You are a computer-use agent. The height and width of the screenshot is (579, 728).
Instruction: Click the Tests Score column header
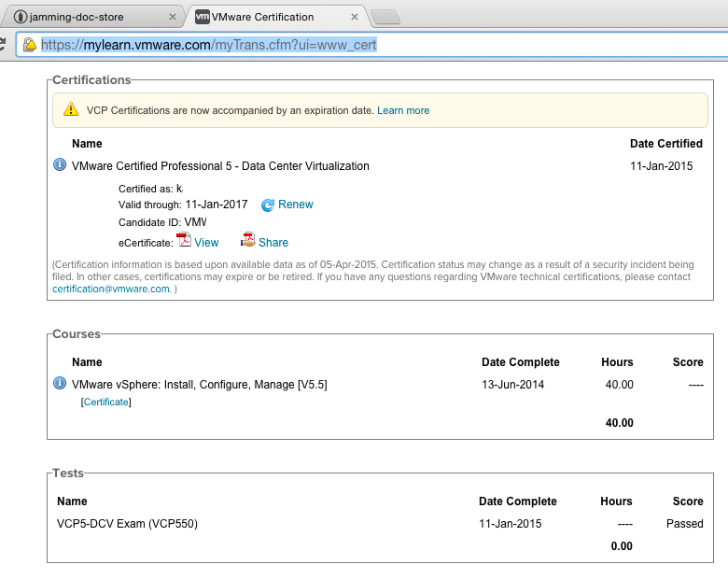(688, 501)
